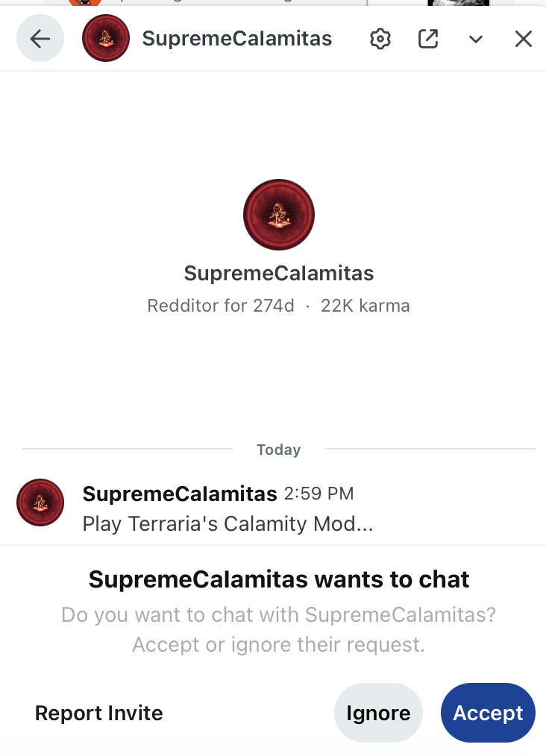546x756 pixels.
Task: Click the '22K karma' label
Action: pyautogui.click(x=365, y=306)
